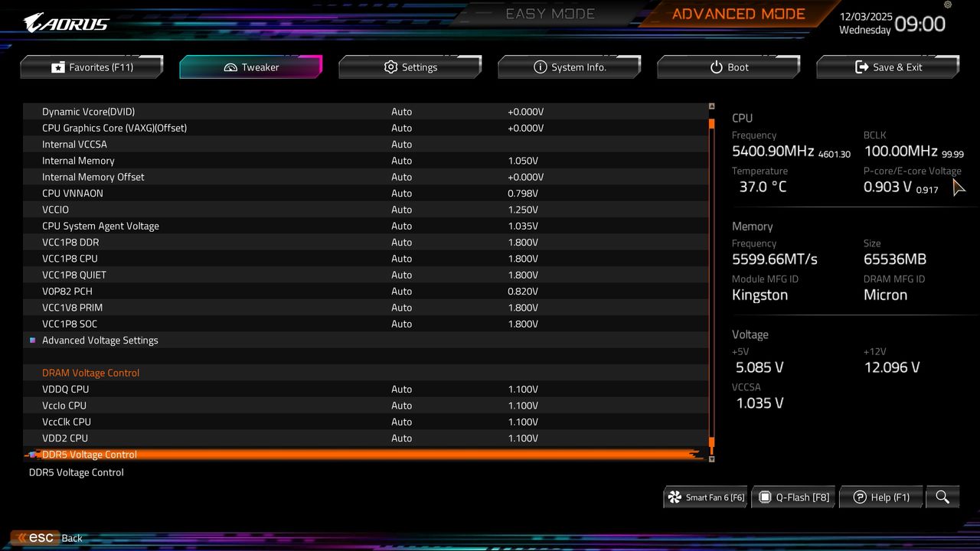
Task: Click the gear icon in the top-right corner
Action: [x=947, y=5]
